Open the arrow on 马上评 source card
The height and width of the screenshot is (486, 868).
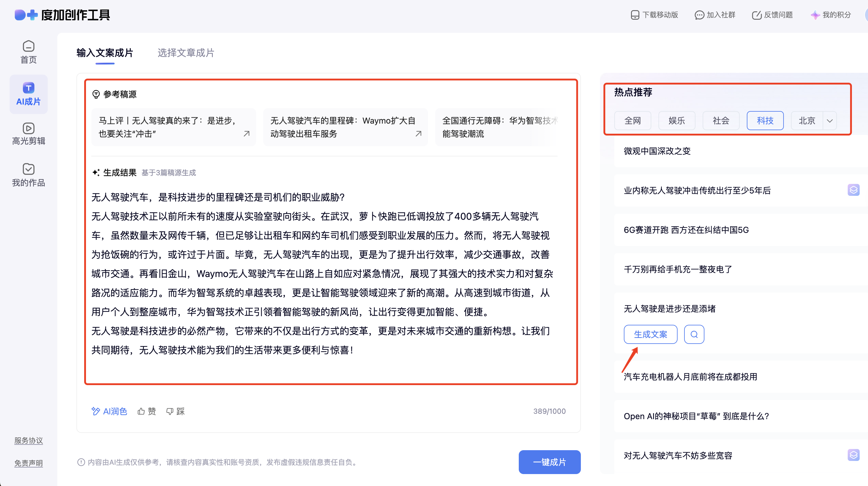(246, 134)
